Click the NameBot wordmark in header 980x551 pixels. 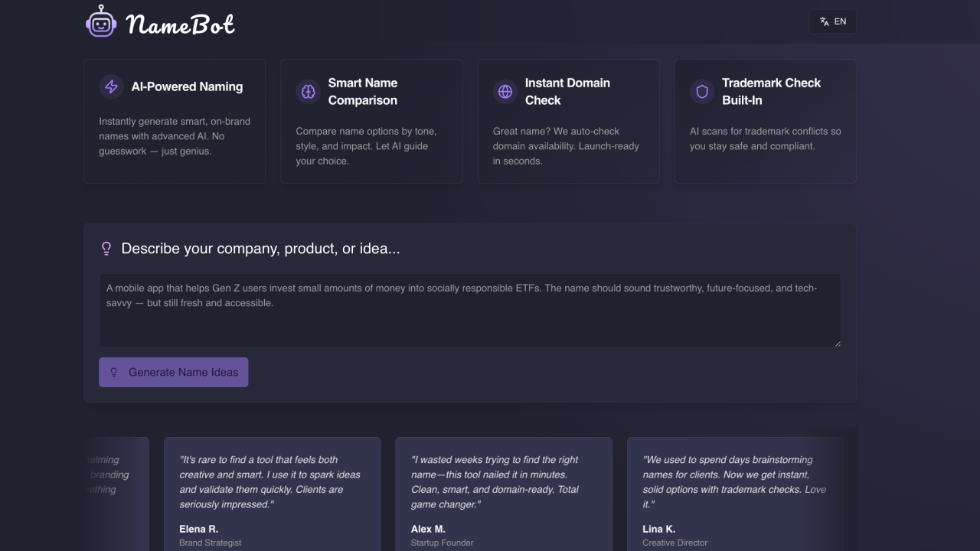coord(181,24)
